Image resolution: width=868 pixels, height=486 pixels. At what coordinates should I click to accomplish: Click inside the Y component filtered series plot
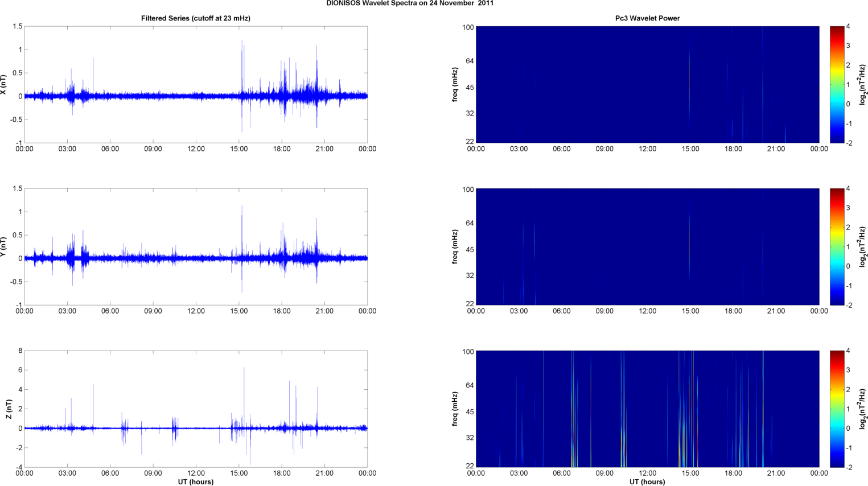pos(196,247)
